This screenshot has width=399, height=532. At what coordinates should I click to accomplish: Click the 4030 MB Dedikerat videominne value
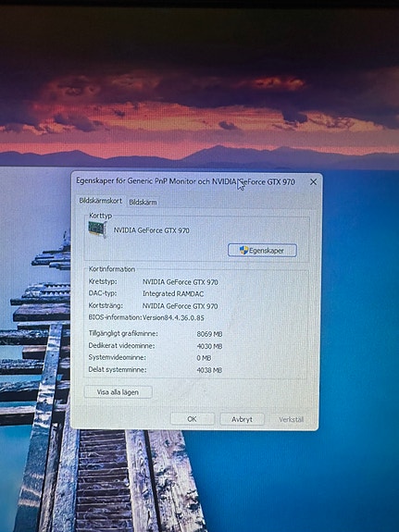click(x=209, y=346)
